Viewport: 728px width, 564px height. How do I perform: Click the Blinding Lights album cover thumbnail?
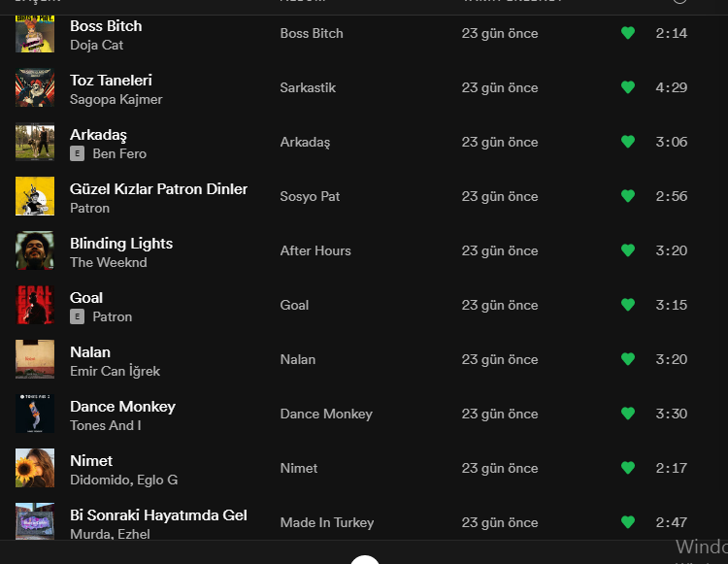[x=35, y=250]
